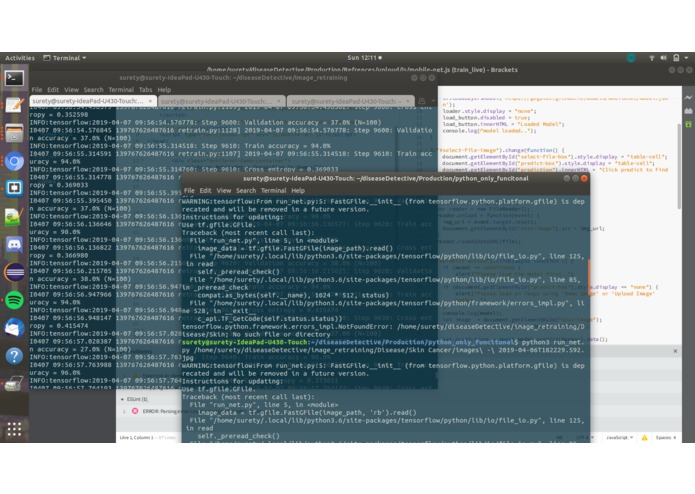
Task: Open the Terminal app menu in top bar
Action: coord(65,58)
